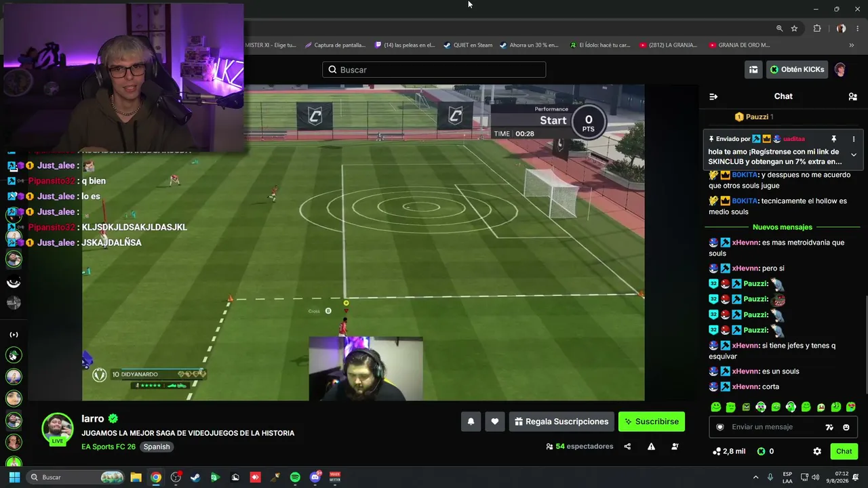
Task: Open Steam from the taskbar
Action: click(195, 477)
